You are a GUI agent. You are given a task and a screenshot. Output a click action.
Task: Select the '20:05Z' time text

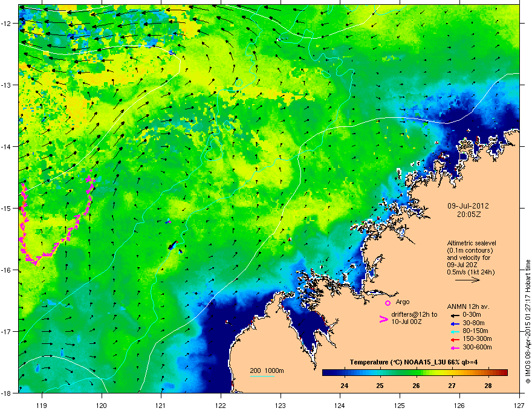(x=469, y=215)
